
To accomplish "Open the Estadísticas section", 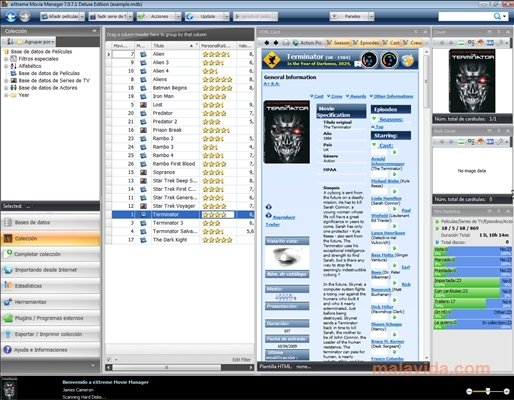I will [x=50, y=286].
